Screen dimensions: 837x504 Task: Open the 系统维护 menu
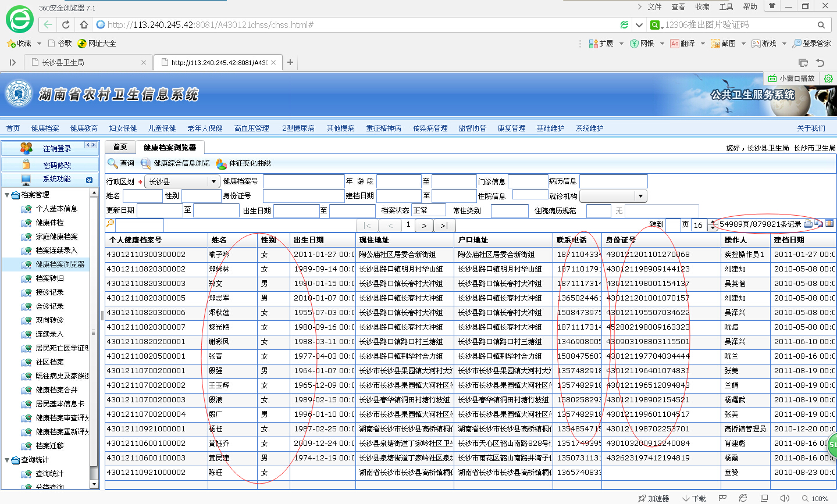coord(589,128)
